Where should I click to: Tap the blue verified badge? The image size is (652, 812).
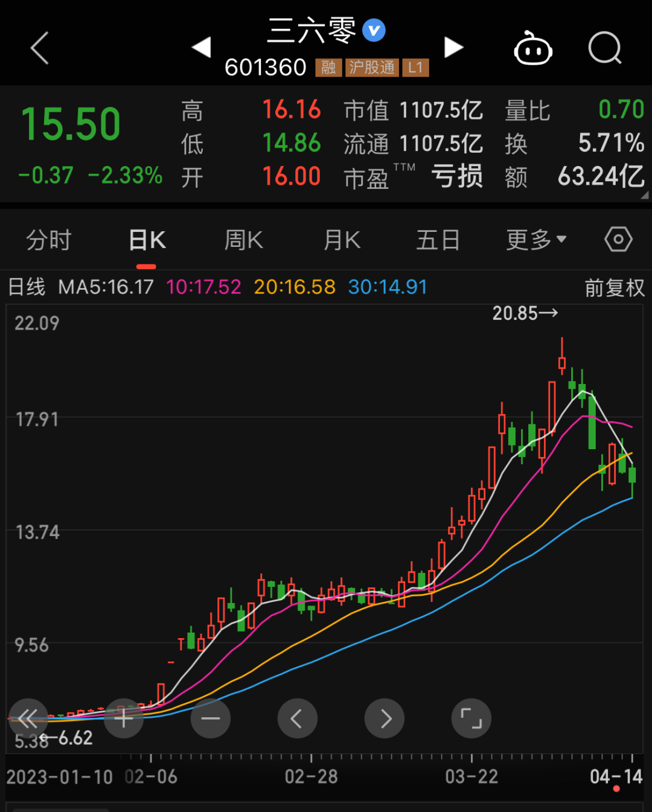coord(374,30)
